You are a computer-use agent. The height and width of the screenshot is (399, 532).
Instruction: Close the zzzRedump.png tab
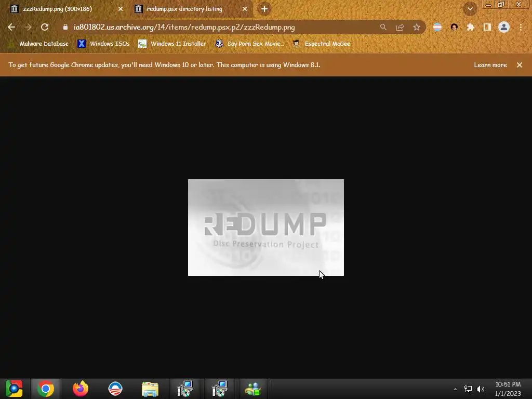coord(121,9)
